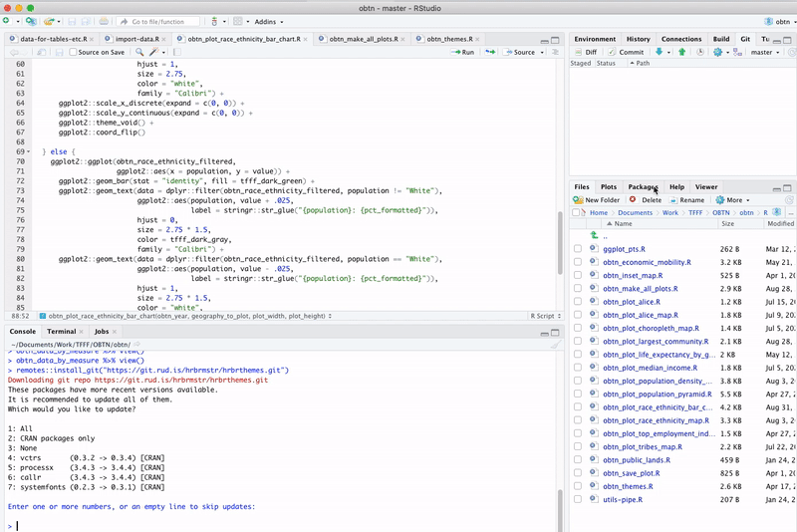Click the Git new branch icon
Viewport: 797px width, 532px height.
pyautogui.click(x=737, y=52)
